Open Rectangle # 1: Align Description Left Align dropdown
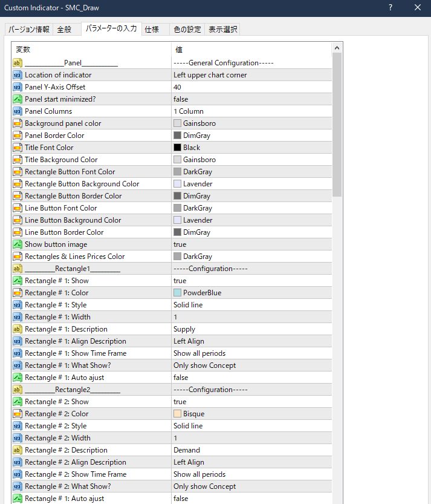Image resolution: width=431 pixels, height=504 pixels. tap(251, 341)
